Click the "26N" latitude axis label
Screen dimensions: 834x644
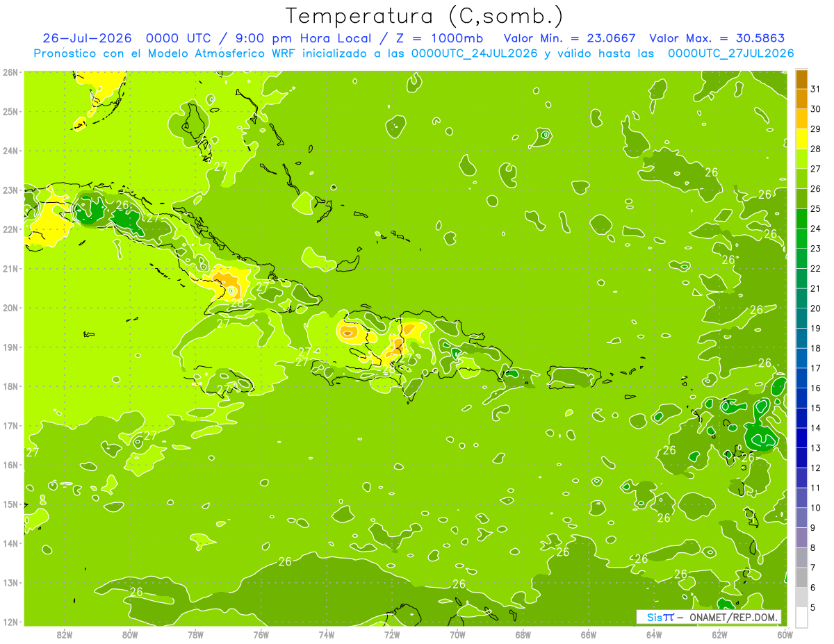tap(10, 72)
